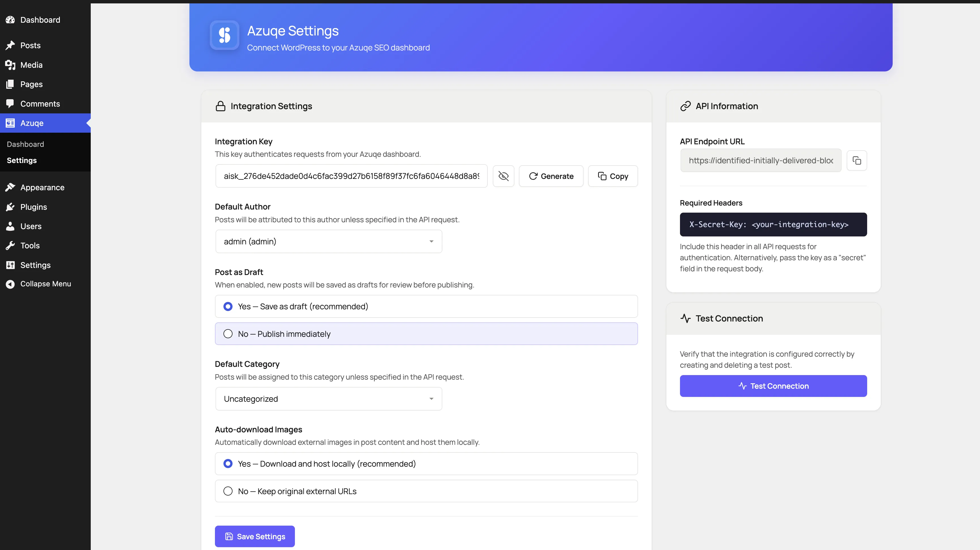Open the Default Author dropdown
Screen dimensions: 980x550
pos(329,242)
